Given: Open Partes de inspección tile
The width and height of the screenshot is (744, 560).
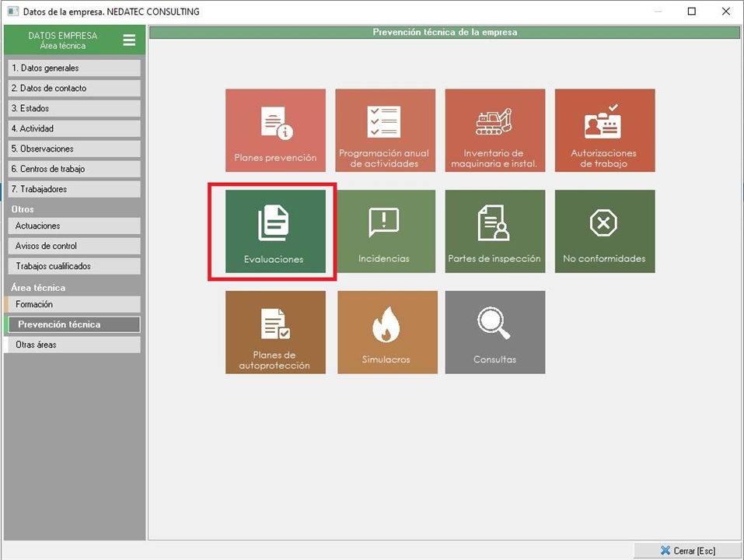Looking at the screenshot, I should [494, 231].
